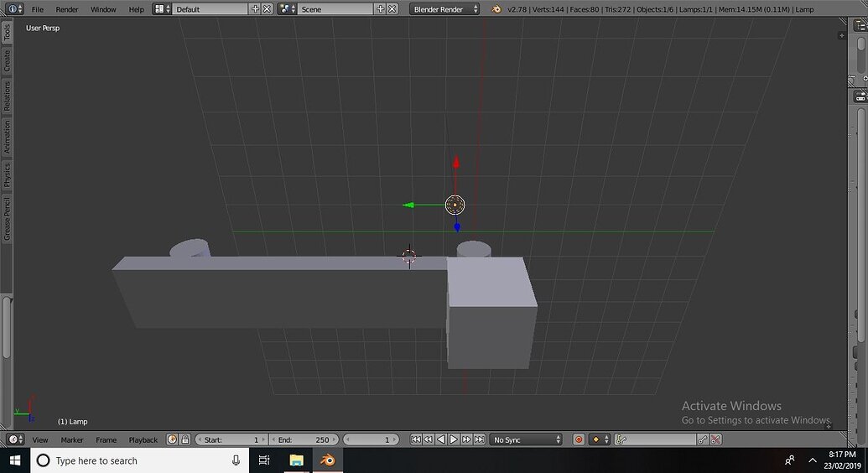Open the screen layout browse icon
The image size is (868, 473).
point(162,9)
